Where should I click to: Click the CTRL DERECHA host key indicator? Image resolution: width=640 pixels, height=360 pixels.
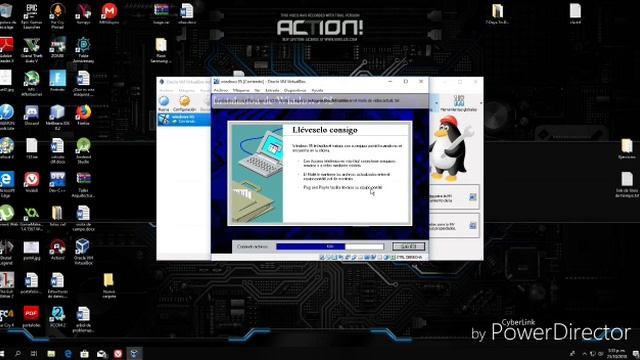coord(409,258)
